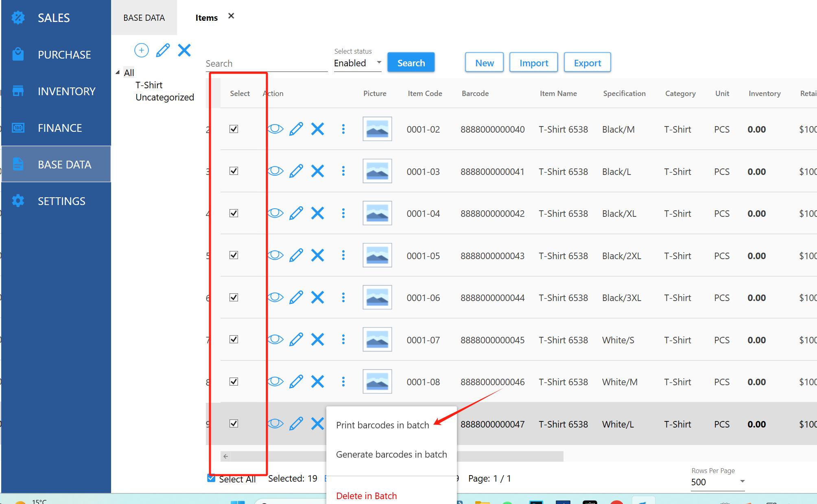Click the picture thumbnail of item 0001-05
The height and width of the screenshot is (504, 817).
pyautogui.click(x=377, y=255)
